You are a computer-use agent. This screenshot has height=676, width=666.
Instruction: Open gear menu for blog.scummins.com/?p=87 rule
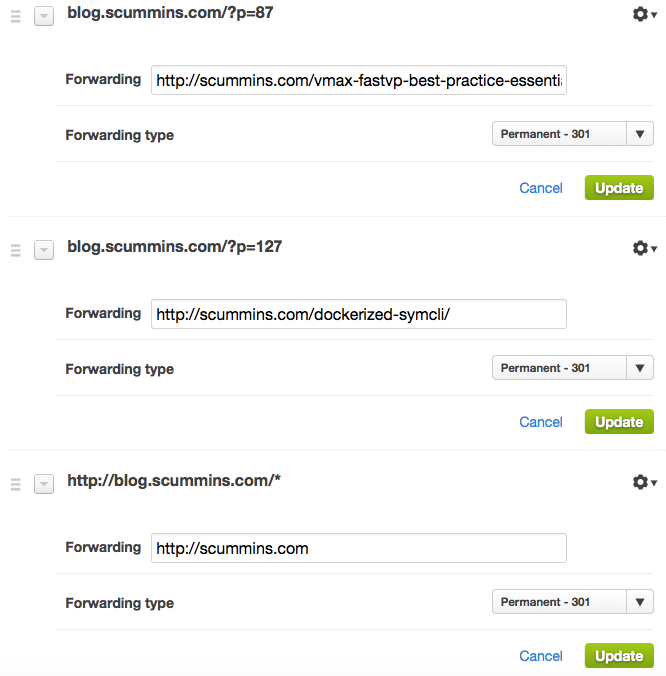pyautogui.click(x=644, y=14)
